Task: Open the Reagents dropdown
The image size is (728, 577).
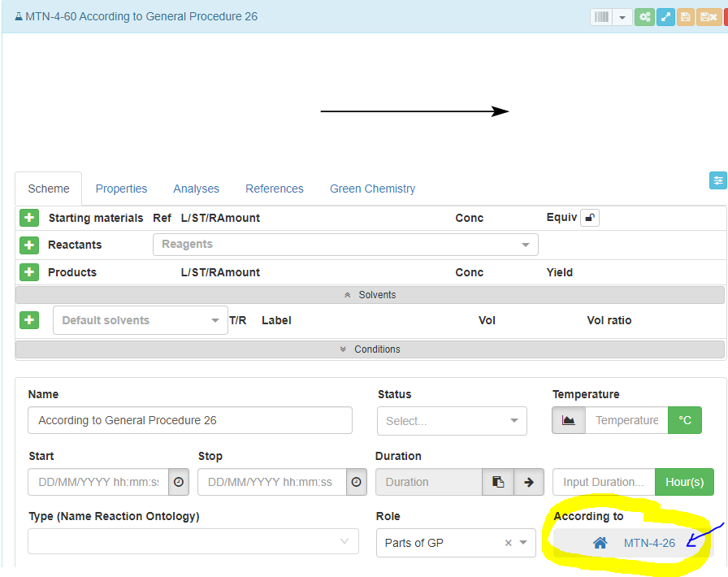Action: click(345, 245)
